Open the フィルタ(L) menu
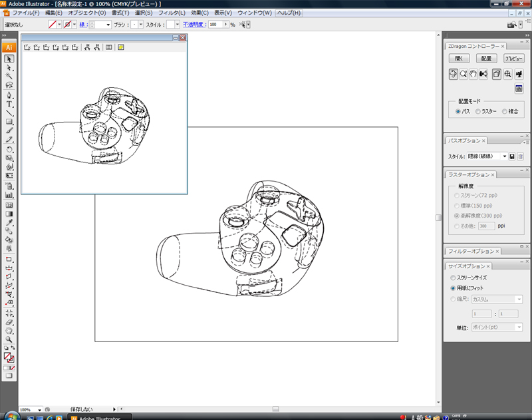Image resolution: width=532 pixels, height=420 pixels. coord(174,13)
